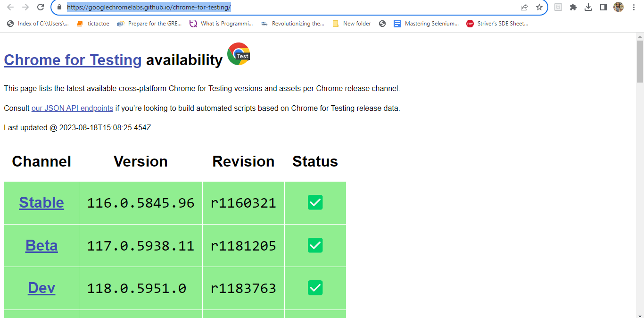644x318 pixels.
Task: Click revision r1183763 cell
Action: tap(243, 288)
